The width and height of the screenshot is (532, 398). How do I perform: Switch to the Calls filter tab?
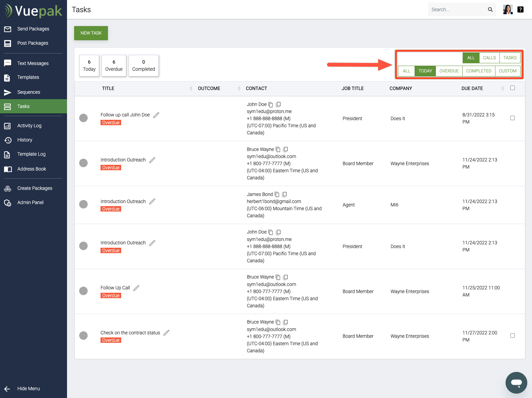click(489, 58)
